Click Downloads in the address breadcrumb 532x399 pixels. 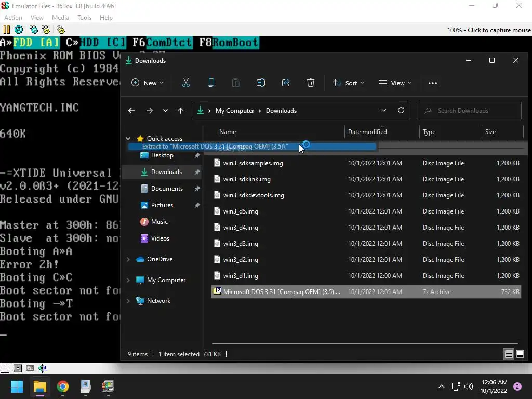pos(281,111)
